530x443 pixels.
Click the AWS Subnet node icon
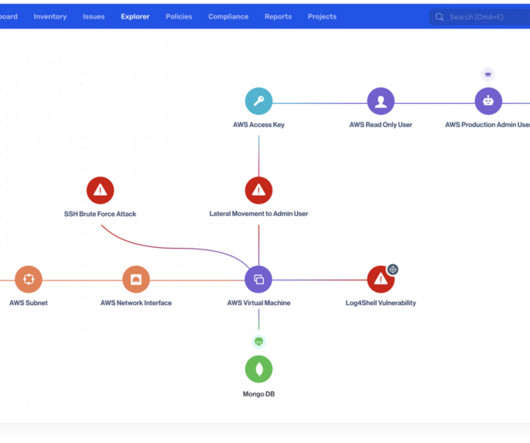click(28, 279)
